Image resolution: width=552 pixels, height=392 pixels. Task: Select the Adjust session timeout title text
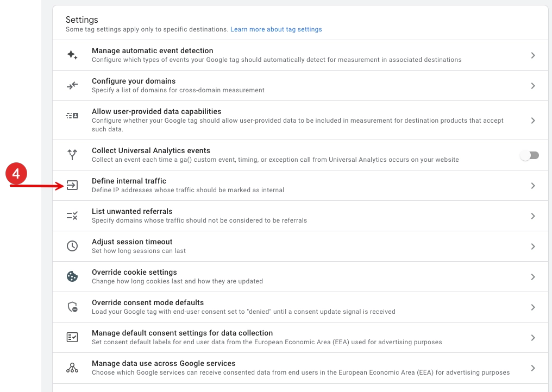pos(132,242)
